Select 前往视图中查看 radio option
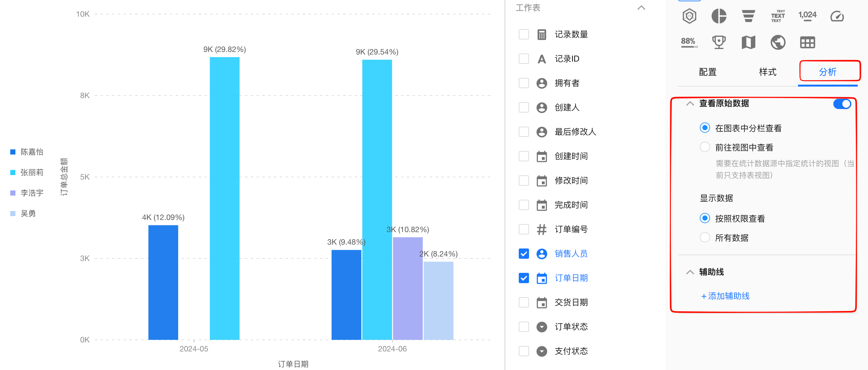Image resolution: width=868 pixels, height=370 pixels. [705, 147]
